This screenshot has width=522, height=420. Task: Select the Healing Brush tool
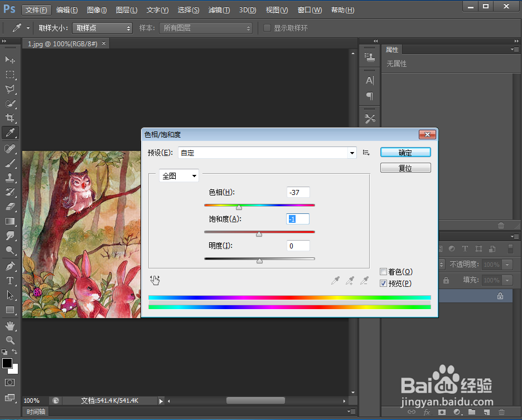point(10,148)
